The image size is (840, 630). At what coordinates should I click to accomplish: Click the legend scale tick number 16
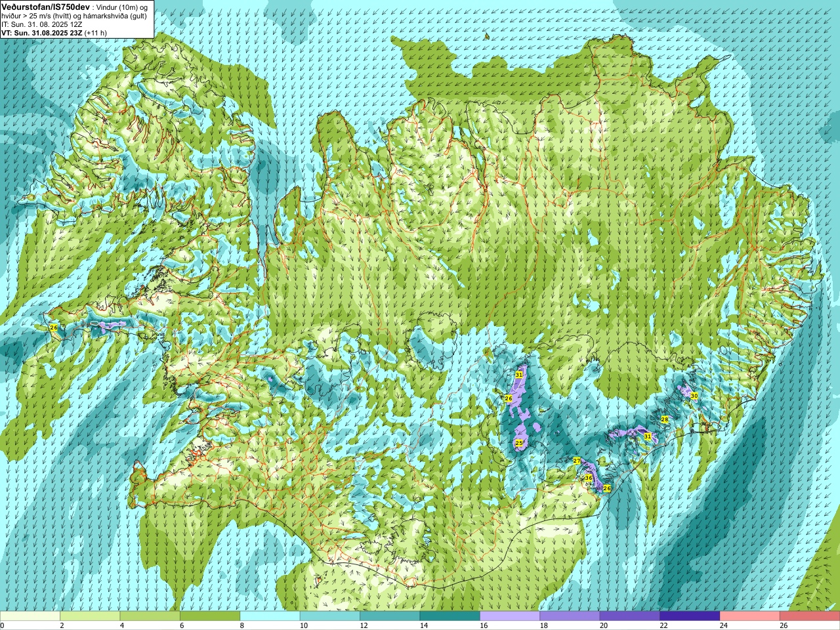coord(484,625)
